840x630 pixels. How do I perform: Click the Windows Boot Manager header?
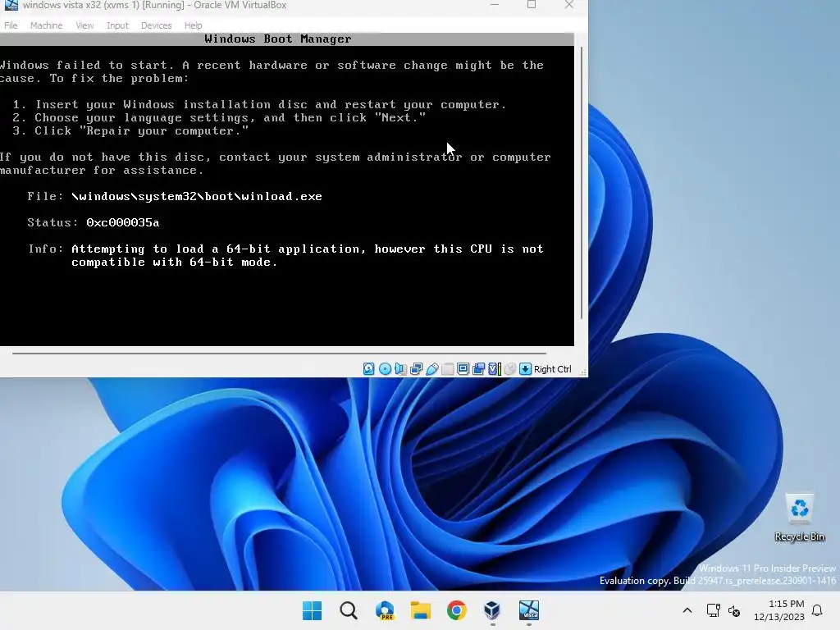(x=277, y=39)
